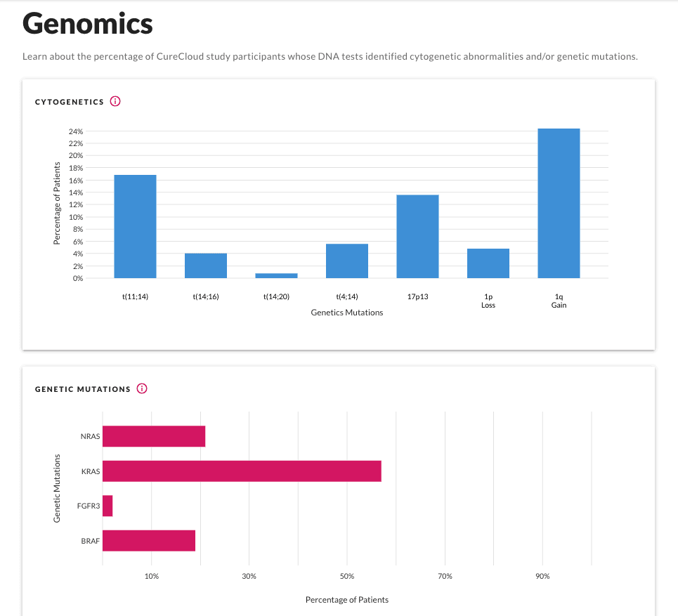Click the 1p Loss bar
Image resolution: width=678 pixels, height=616 pixels.
click(x=488, y=263)
